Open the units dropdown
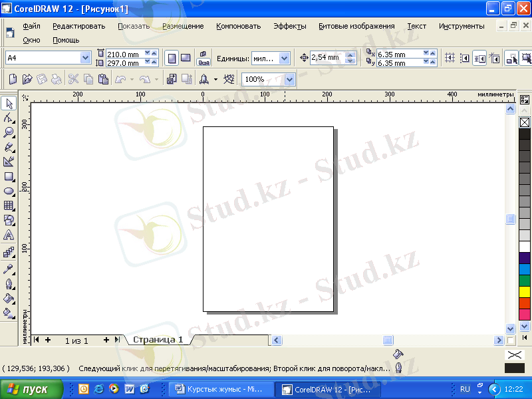The height and width of the screenshot is (399, 532). [x=284, y=59]
